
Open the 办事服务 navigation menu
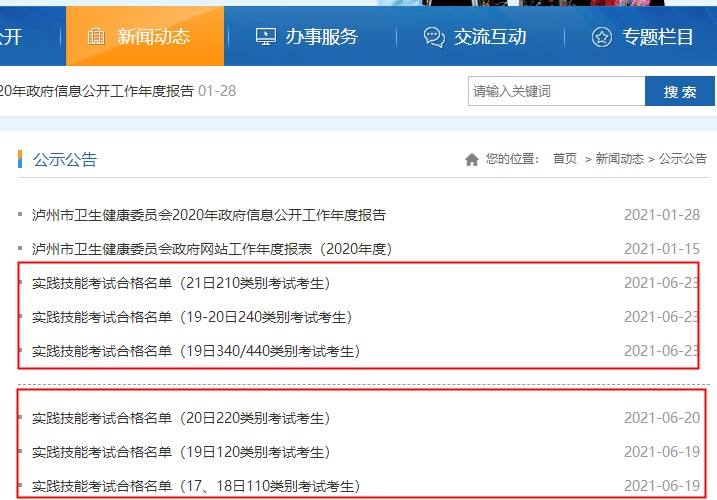click(x=321, y=37)
